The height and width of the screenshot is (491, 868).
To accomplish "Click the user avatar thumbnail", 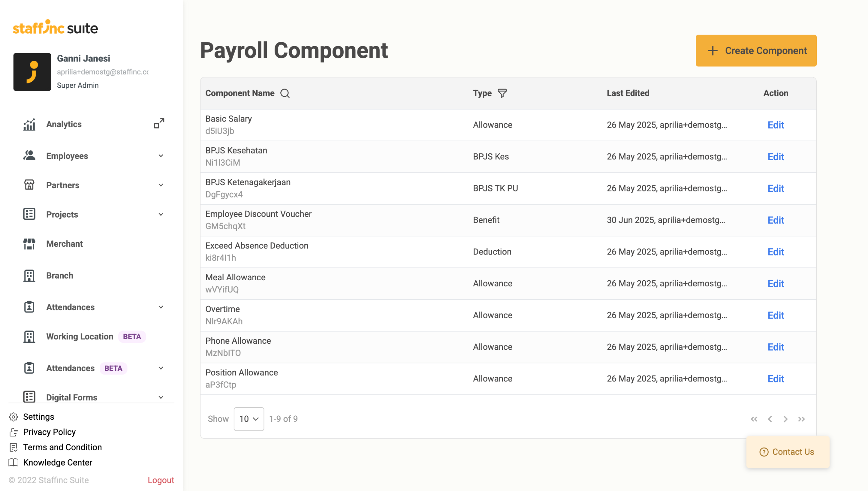I will coord(32,72).
